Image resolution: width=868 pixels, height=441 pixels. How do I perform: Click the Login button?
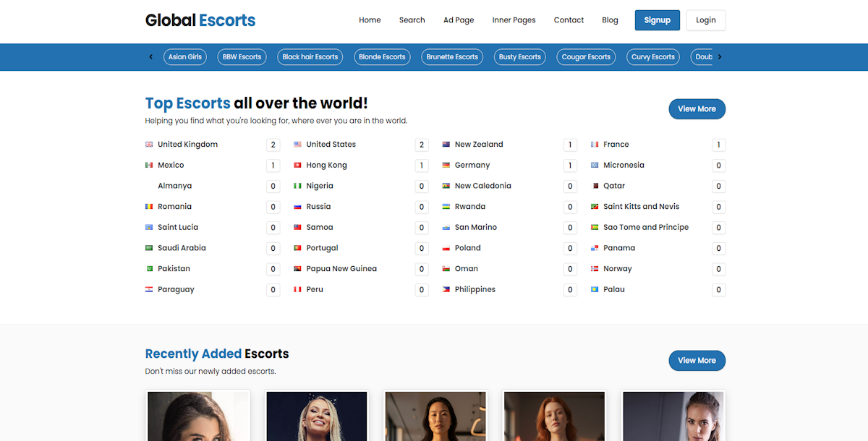(705, 20)
